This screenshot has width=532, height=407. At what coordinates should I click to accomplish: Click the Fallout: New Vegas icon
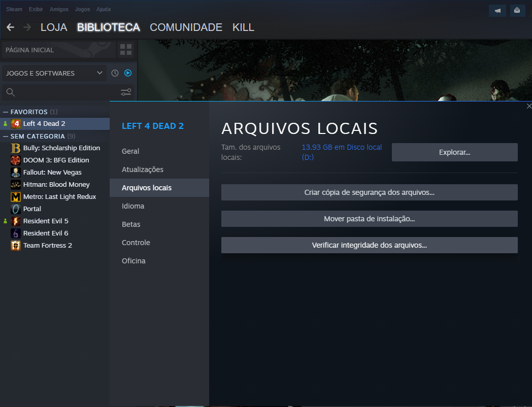(x=16, y=173)
